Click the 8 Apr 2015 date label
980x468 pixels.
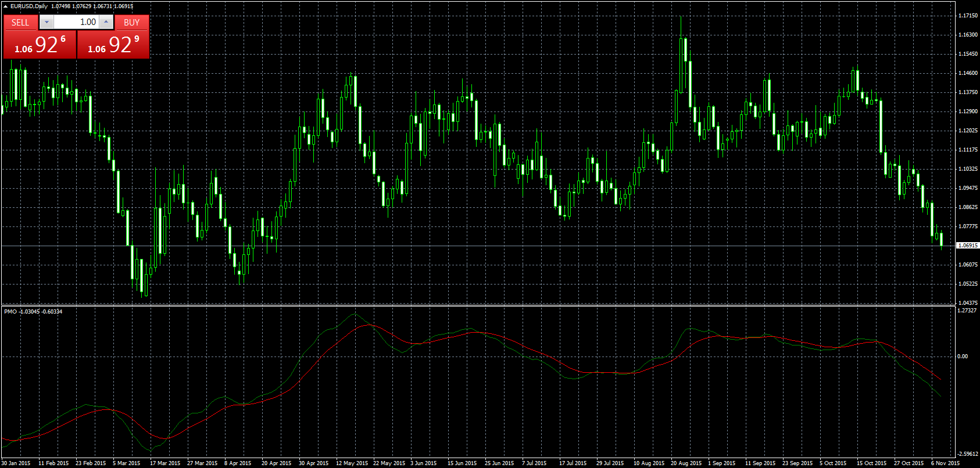pyautogui.click(x=238, y=463)
